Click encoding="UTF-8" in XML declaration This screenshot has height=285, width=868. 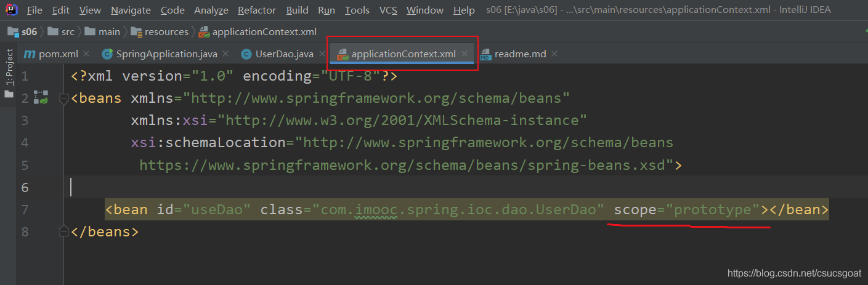(312, 76)
